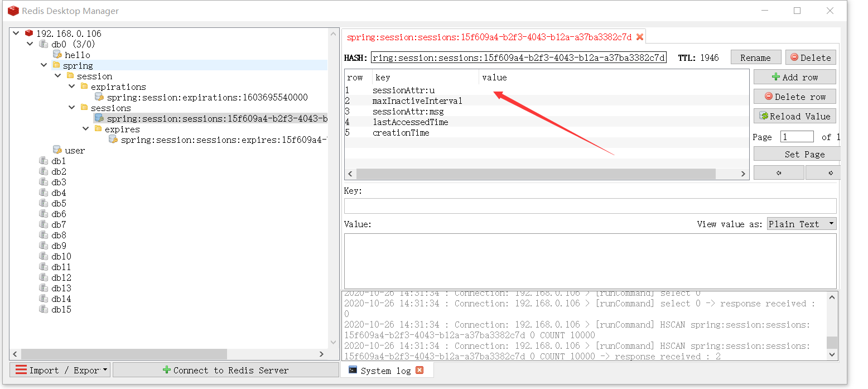The height and width of the screenshot is (389, 868).
Task: Select db13 in the tree
Action: point(61,288)
